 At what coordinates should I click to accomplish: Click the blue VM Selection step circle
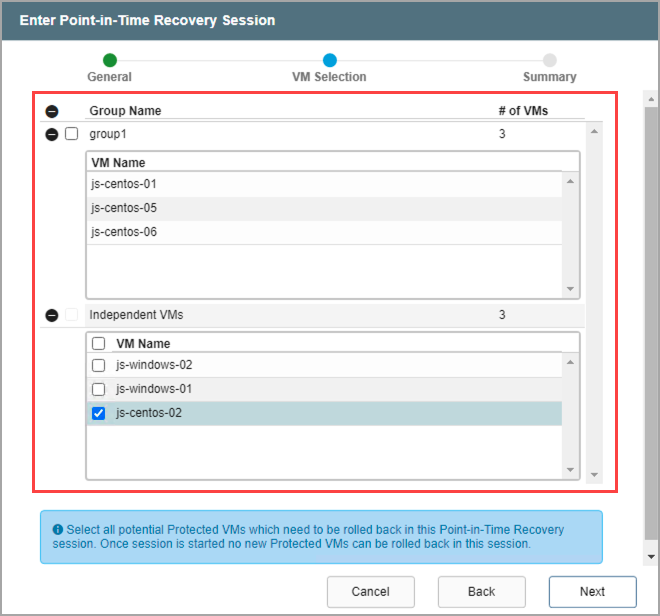click(x=329, y=61)
